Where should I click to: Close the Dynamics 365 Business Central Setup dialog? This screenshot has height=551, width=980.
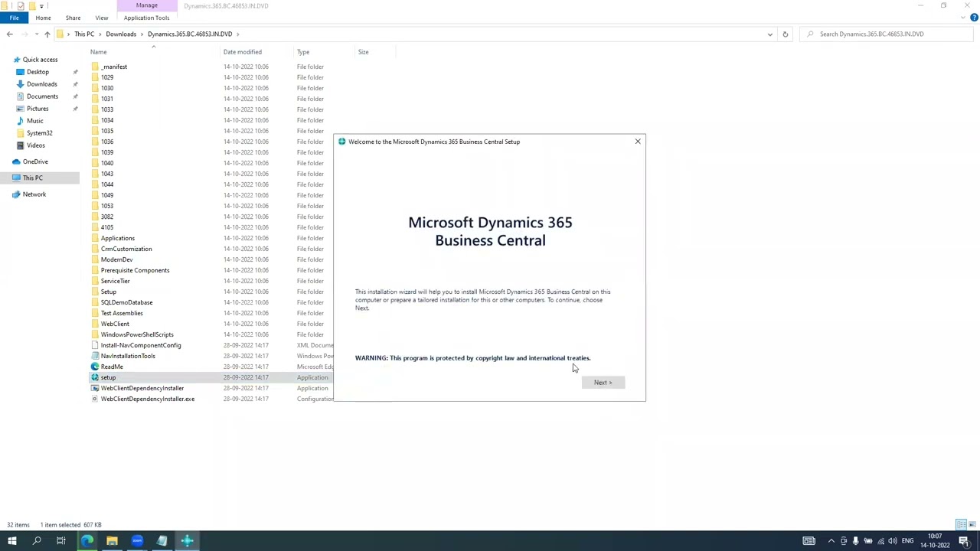638,142
